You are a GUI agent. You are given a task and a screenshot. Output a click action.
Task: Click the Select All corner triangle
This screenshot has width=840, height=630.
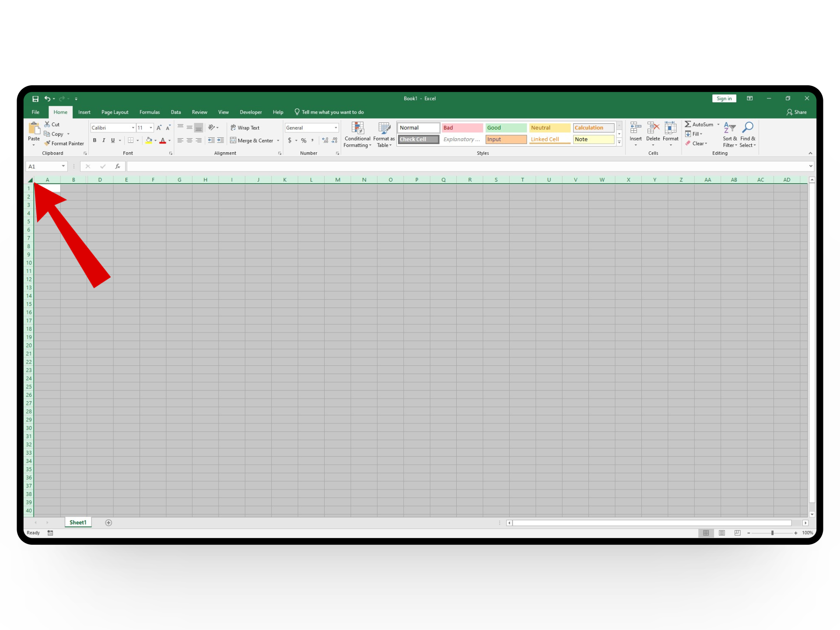click(x=30, y=180)
